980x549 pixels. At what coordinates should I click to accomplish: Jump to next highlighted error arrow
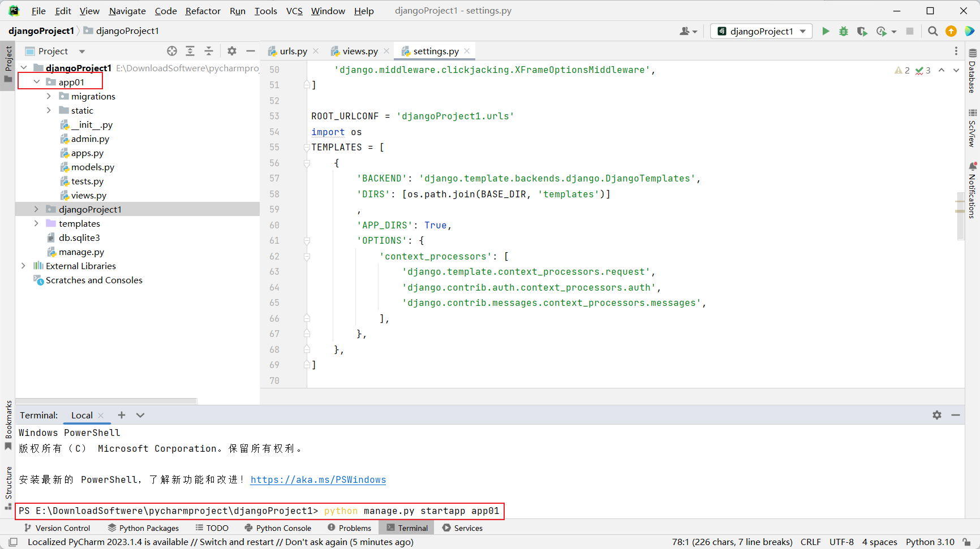point(956,70)
